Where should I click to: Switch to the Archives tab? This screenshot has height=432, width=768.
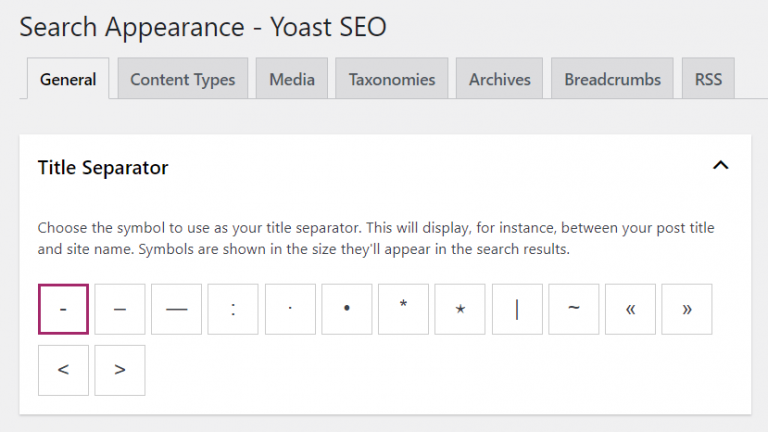click(x=500, y=79)
